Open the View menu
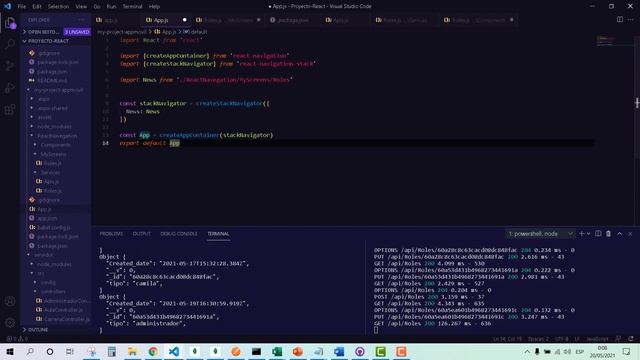The width and height of the screenshot is (640, 360). click(x=81, y=7)
